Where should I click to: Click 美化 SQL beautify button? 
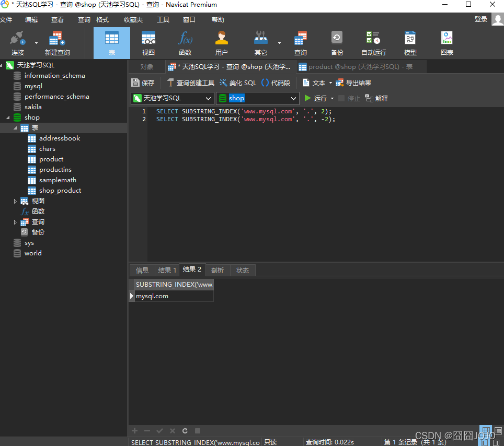tap(238, 83)
